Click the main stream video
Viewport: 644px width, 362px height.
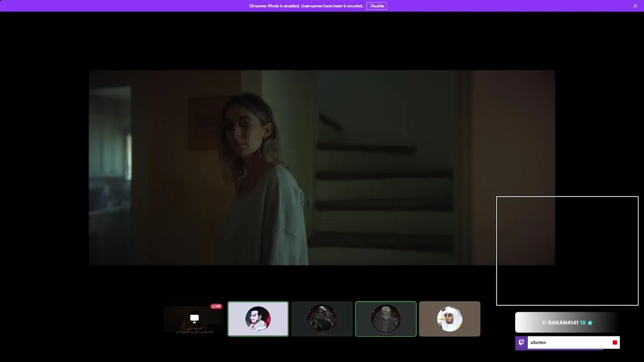coord(322,167)
